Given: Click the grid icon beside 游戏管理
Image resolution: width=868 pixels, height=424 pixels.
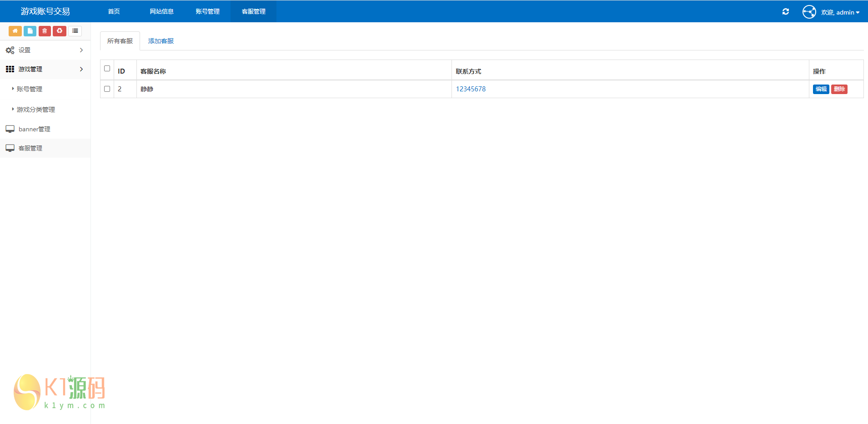Looking at the screenshot, I should click(x=10, y=69).
